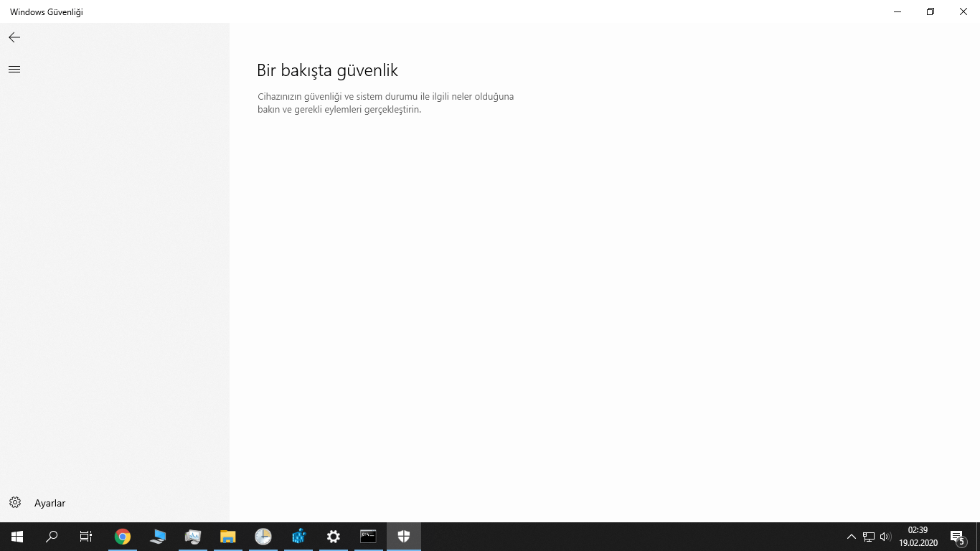
Task: Open the clock showing 02:39 and date
Action: tap(918, 536)
